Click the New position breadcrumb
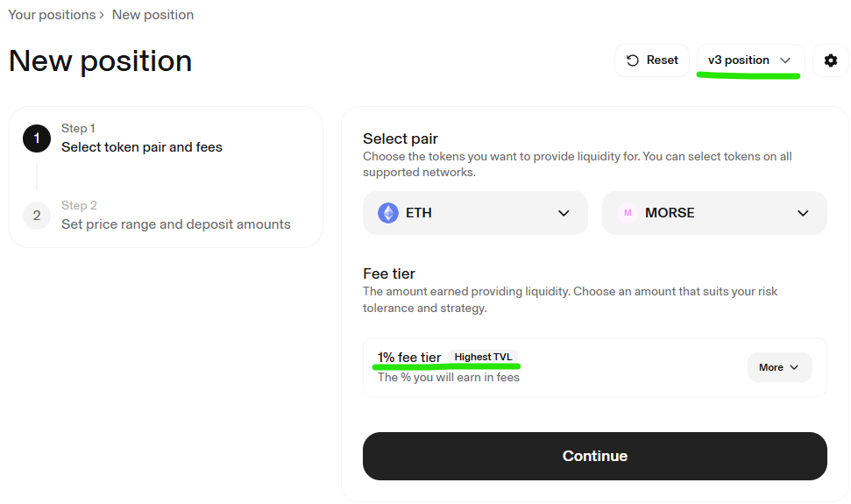Image resolution: width=851 pixels, height=504 pixels. pos(152,15)
